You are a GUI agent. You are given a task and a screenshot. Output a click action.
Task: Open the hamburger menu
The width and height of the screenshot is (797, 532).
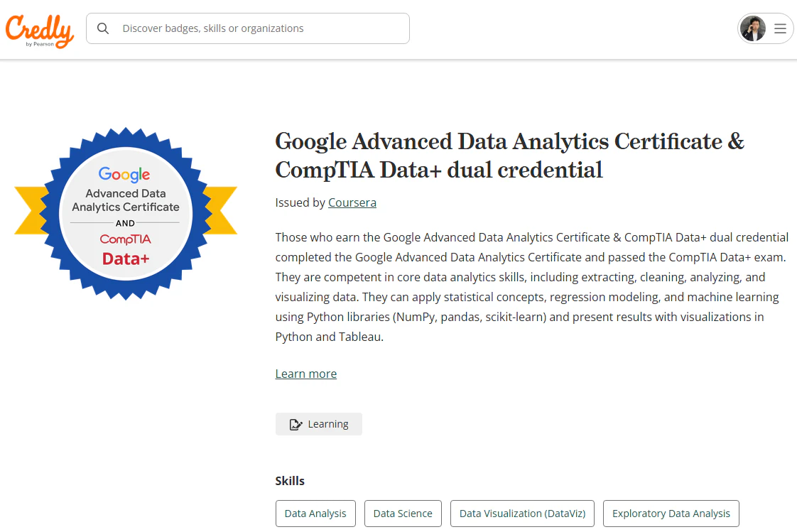coord(780,28)
